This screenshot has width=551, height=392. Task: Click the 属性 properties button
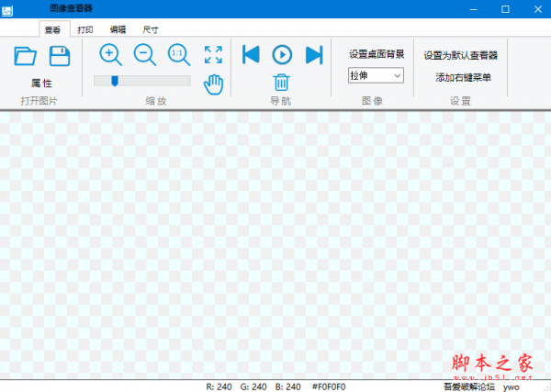coord(41,84)
